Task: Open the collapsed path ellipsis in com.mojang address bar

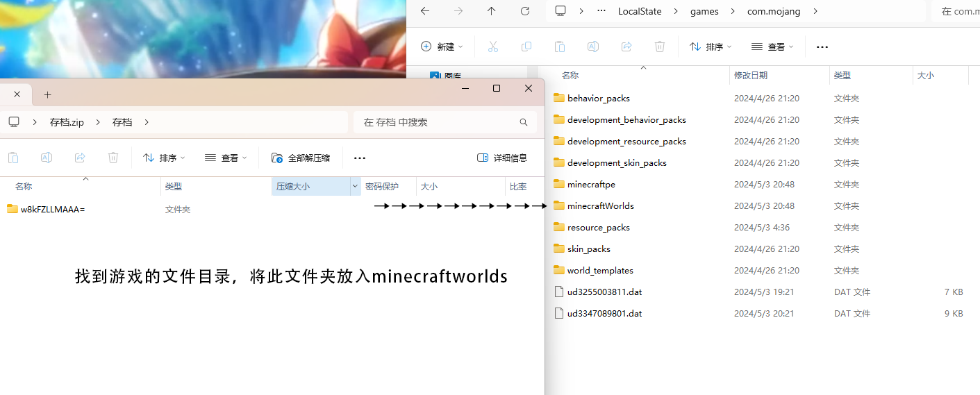Action: tap(601, 11)
